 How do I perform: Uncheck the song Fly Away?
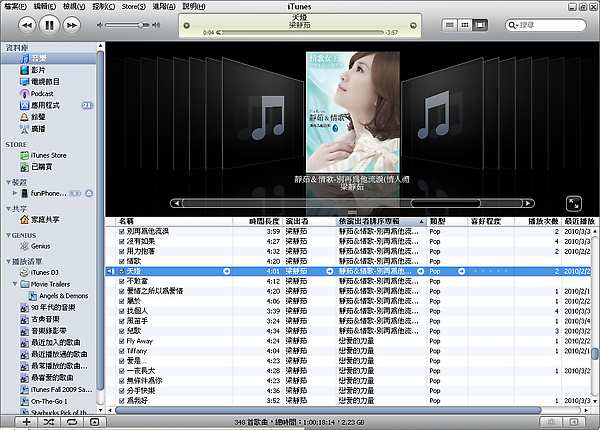point(121,341)
